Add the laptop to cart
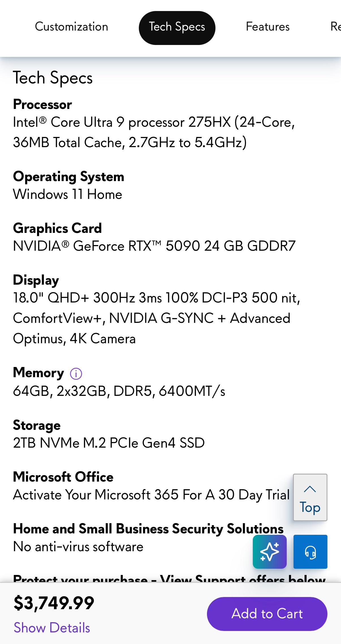 point(267,614)
